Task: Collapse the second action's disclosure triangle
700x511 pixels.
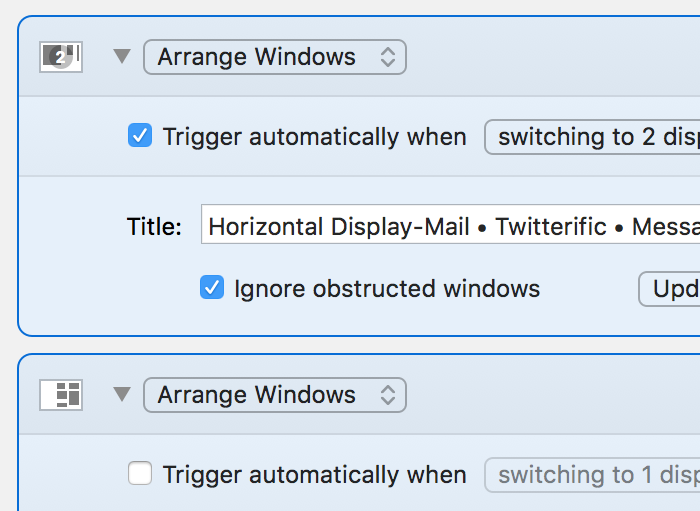Action: [x=122, y=395]
